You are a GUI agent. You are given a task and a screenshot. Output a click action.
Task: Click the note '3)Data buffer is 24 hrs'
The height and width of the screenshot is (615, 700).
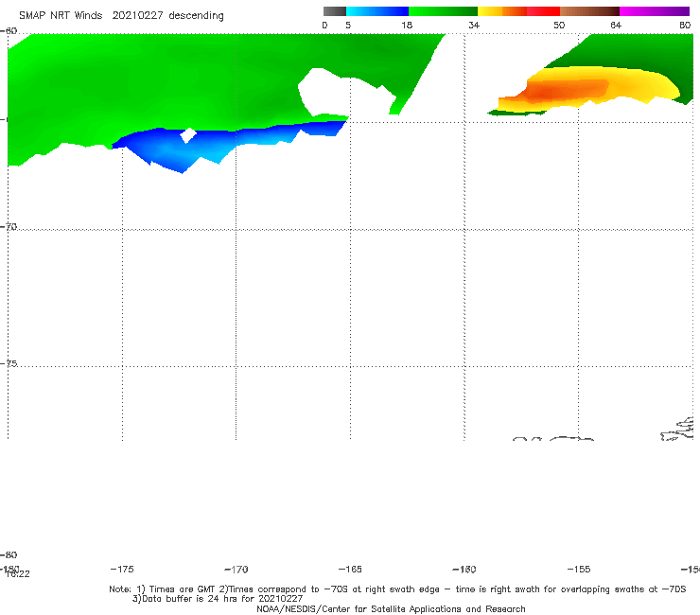click(218, 599)
